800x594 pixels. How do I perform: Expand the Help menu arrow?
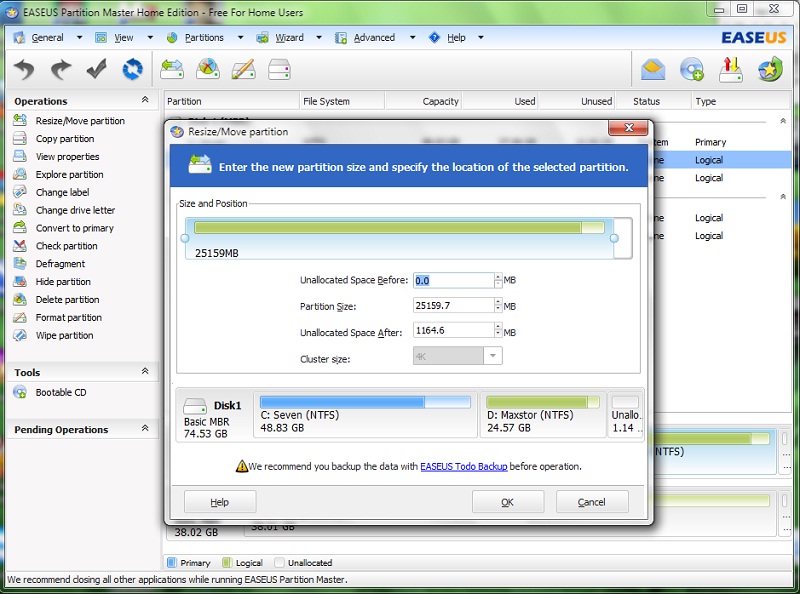click(x=481, y=37)
